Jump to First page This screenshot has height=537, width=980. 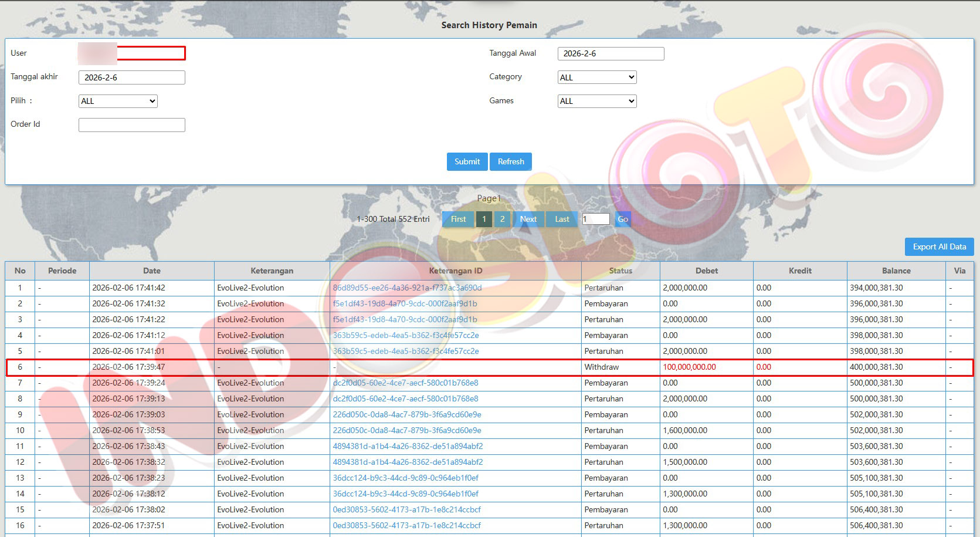tap(458, 219)
